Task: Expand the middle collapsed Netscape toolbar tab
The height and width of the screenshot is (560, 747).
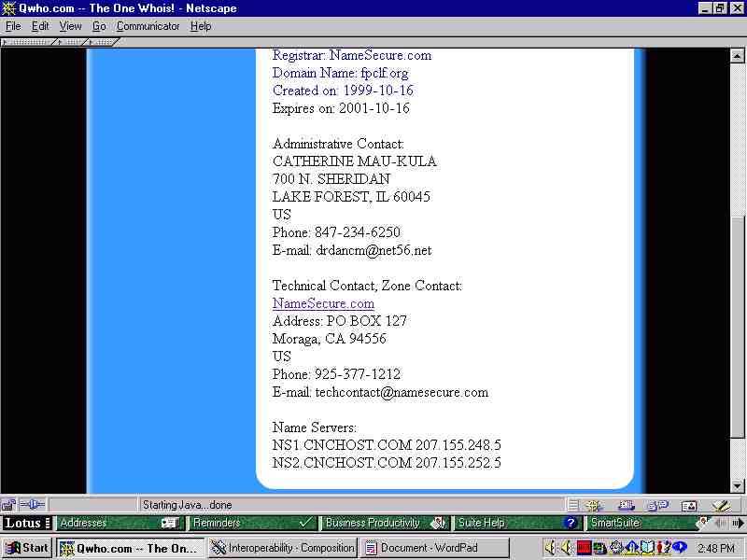Action: coord(72,42)
